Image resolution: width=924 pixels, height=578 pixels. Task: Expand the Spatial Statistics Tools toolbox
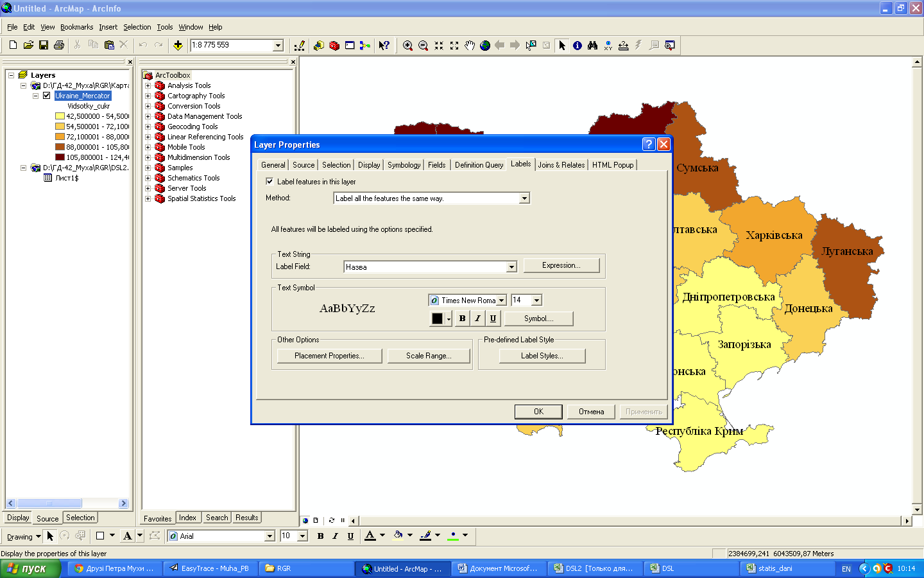coord(148,198)
